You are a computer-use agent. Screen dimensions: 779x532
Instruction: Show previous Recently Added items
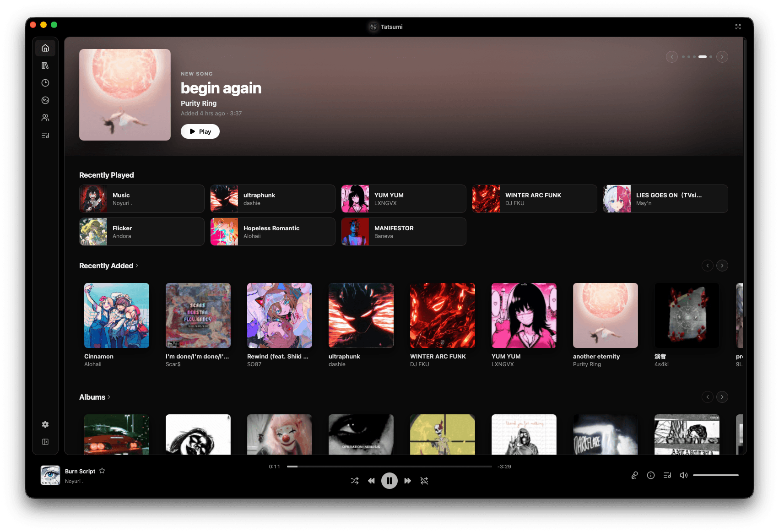(x=708, y=266)
